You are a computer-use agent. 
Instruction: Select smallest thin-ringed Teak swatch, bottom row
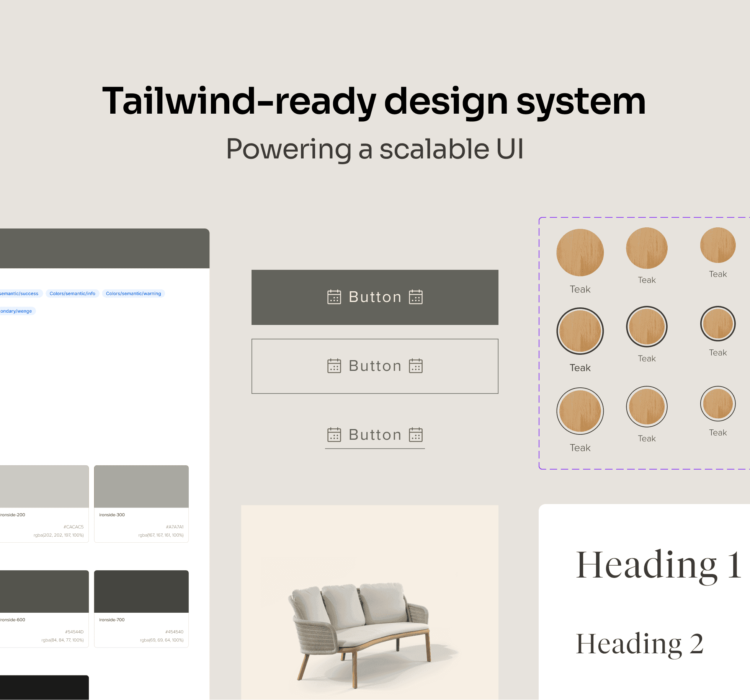pyautogui.click(x=717, y=404)
